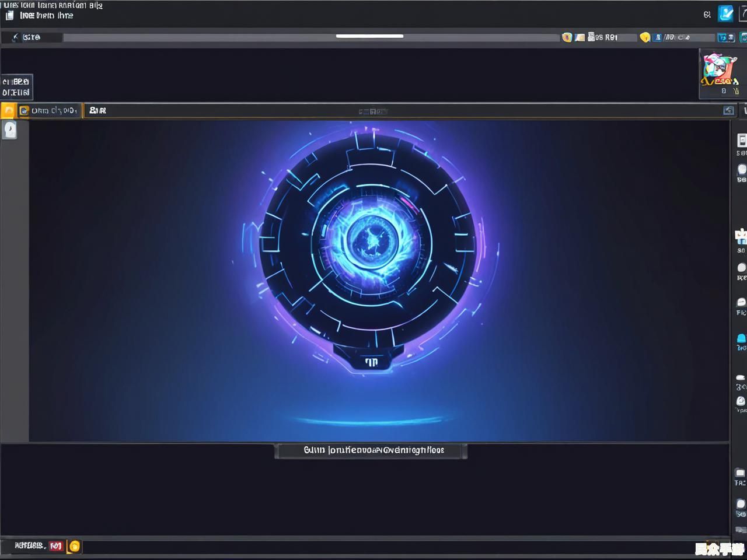
Task: Click the glowing blue core of the emblem
Action: (371, 238)
